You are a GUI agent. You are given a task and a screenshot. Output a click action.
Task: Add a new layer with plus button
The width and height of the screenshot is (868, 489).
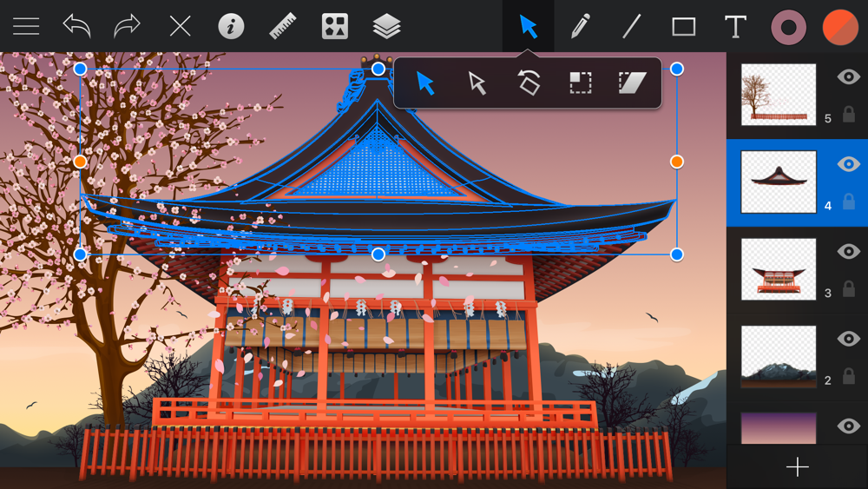point(797,466)
